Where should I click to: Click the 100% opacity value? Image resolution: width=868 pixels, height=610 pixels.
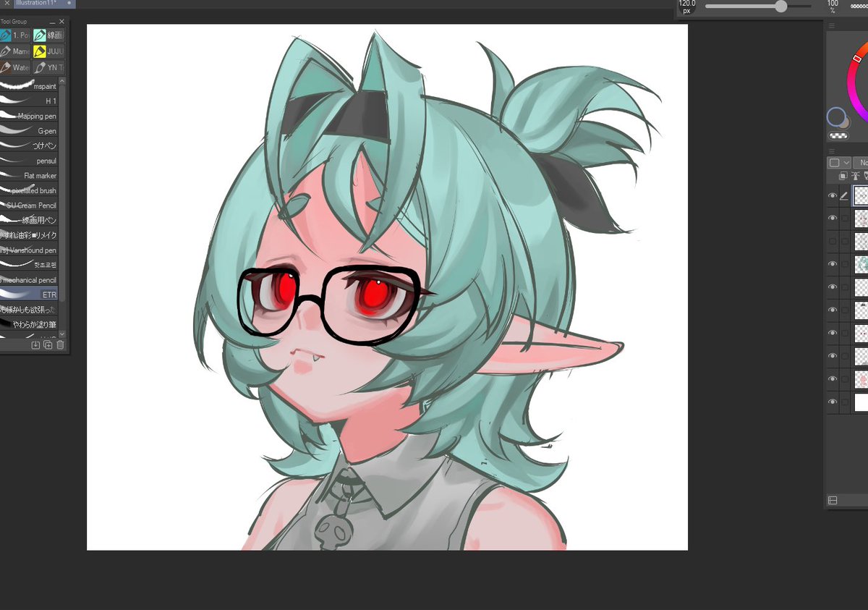click(x=833, y=7)
